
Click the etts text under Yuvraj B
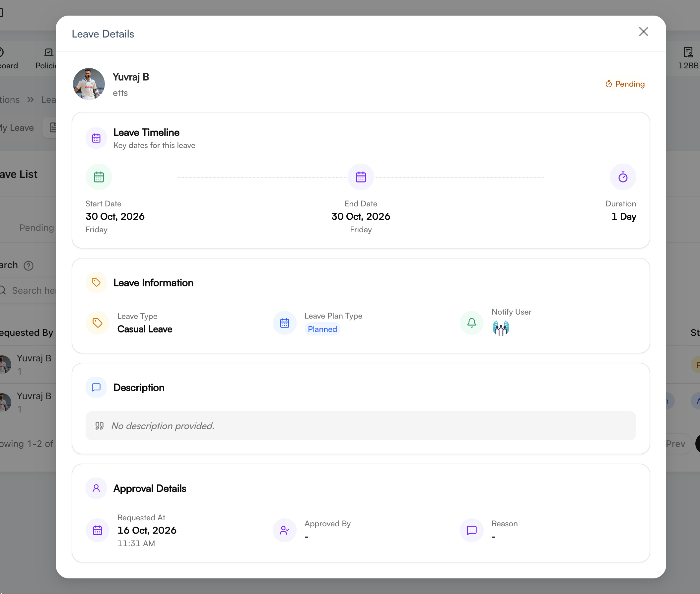click(x=120, y=93)
